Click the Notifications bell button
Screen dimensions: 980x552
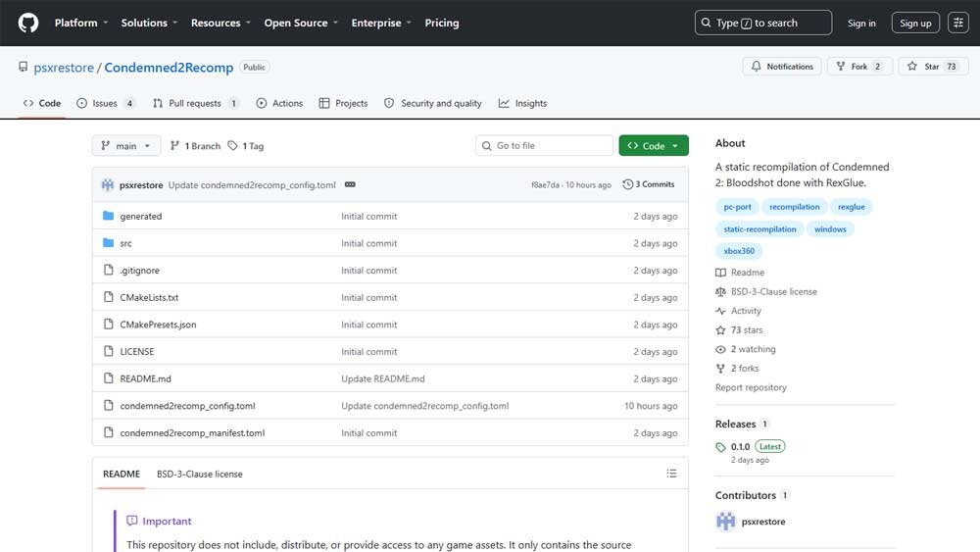click(782, 67)
